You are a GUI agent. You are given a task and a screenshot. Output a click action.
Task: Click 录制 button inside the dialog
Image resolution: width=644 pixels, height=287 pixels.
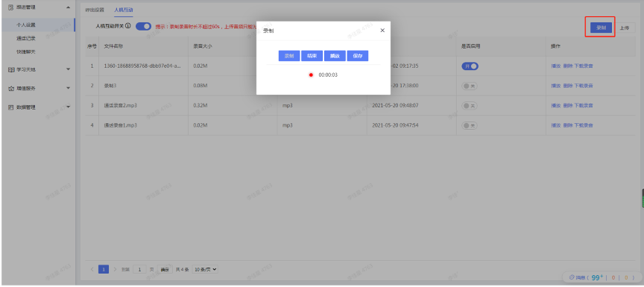(x=289, y=56)
